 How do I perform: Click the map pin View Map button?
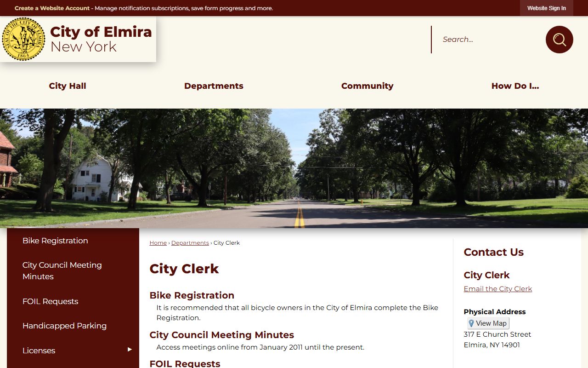[488, 323]
